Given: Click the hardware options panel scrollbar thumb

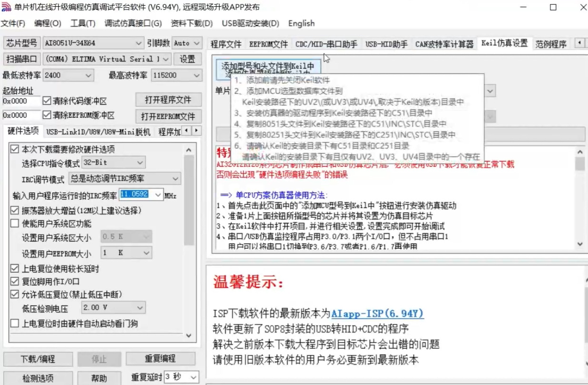Looking at the screenshot, I should click(x=189, y=200).
